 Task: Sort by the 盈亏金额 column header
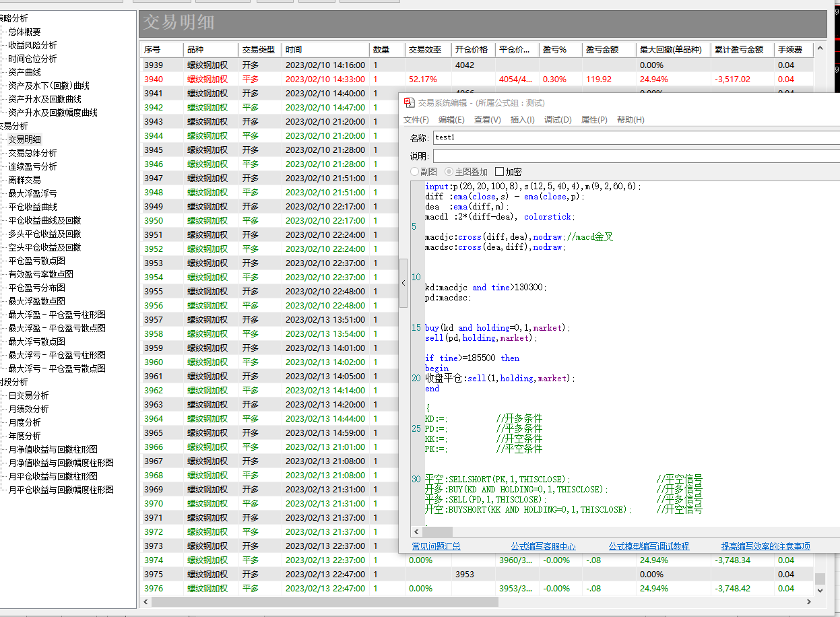(x=610, y=50)
